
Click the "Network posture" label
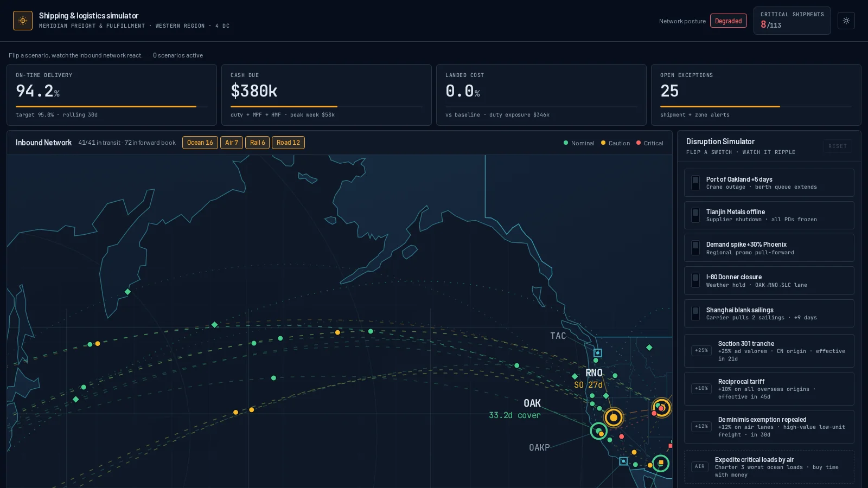[682, 21]
